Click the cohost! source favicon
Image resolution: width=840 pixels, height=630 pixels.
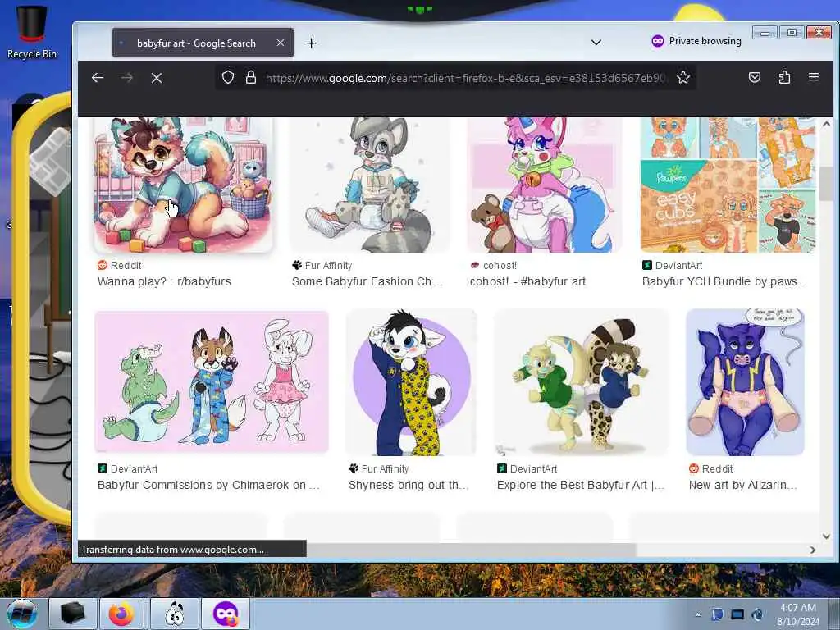click(x=475, y=265)
